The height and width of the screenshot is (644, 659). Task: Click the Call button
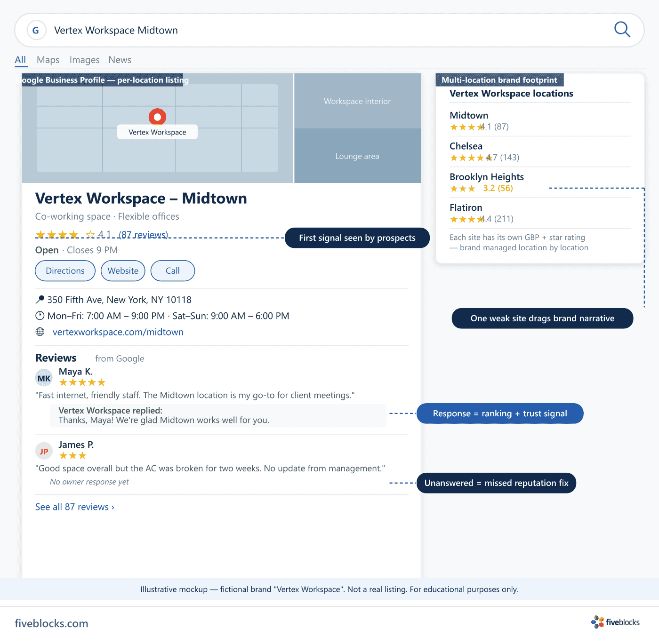173,270
